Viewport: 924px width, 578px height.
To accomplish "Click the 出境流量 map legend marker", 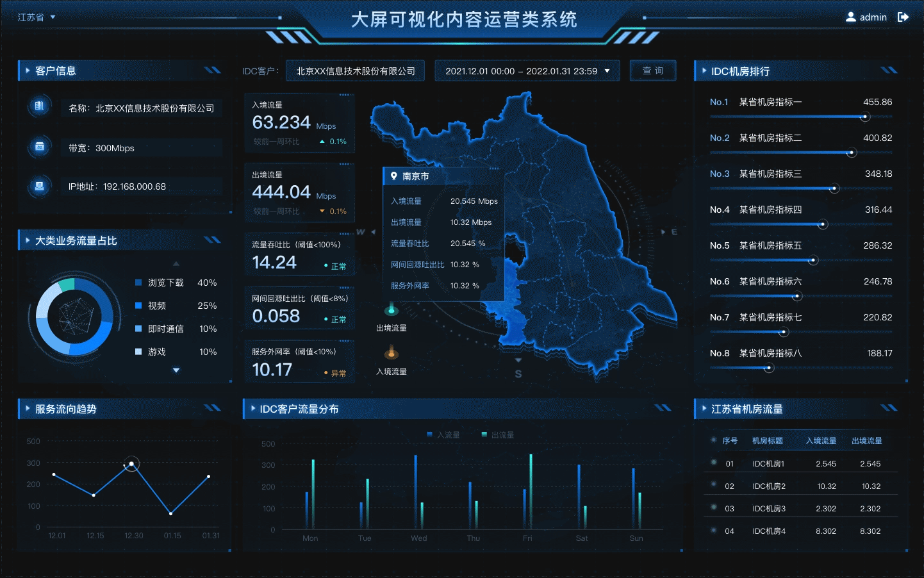I will coord(392,310).
